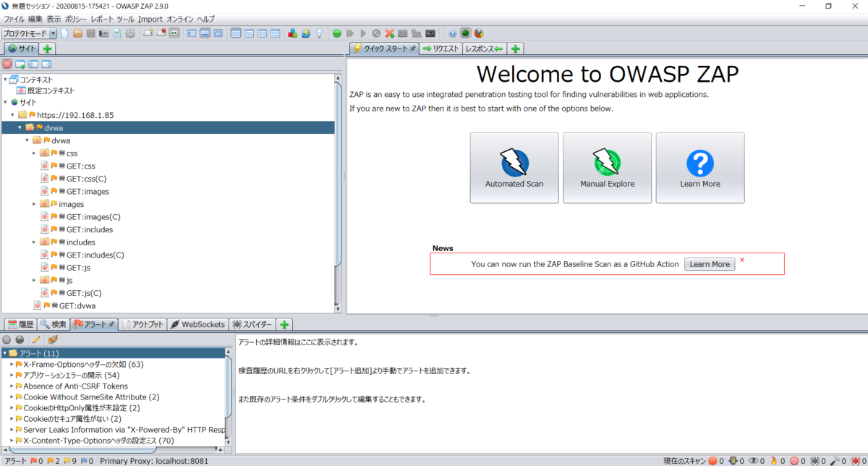This screenshot has height=466, width=868.
Task: Expand X-Frame-Options header alert group
Action: click(x=12, y=365)
